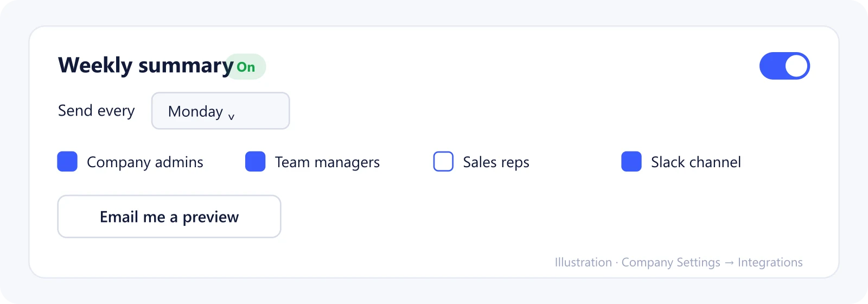Image resolution: width=868 pixels, height=304 pixels.
Task: Click the arrow symbol in the footer caption
Action: coord(729,263)
